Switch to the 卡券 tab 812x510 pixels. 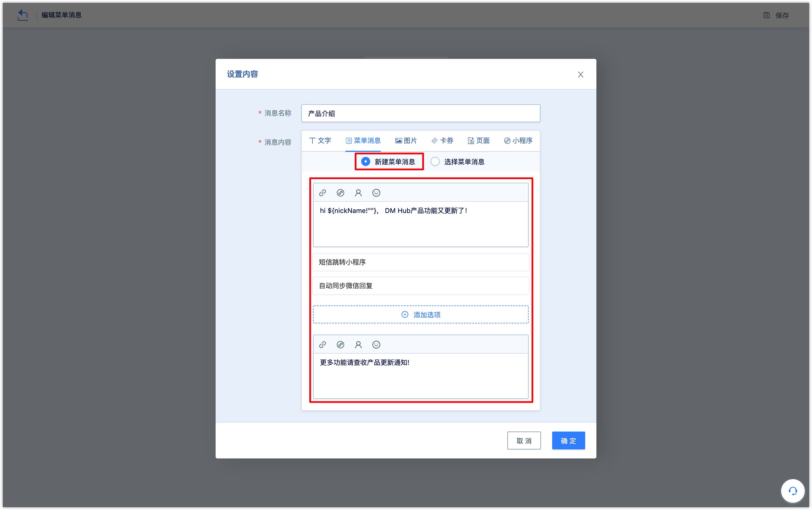tap(442, 141)
